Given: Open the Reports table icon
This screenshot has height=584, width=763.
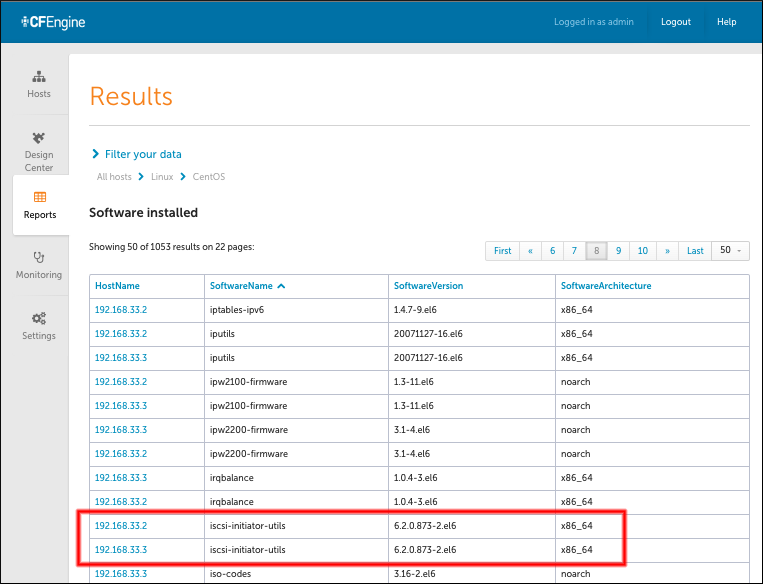Looking at the screenshot, I should click(x=40, y=197).
